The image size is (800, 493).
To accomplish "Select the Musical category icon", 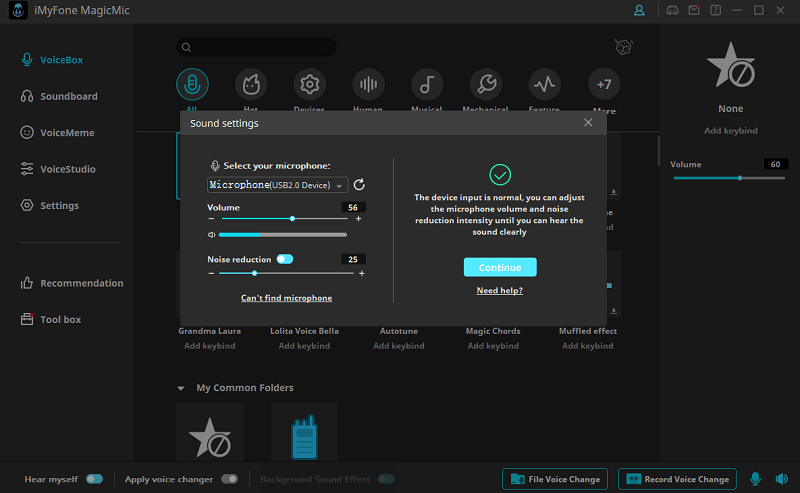I will (427, 84).
